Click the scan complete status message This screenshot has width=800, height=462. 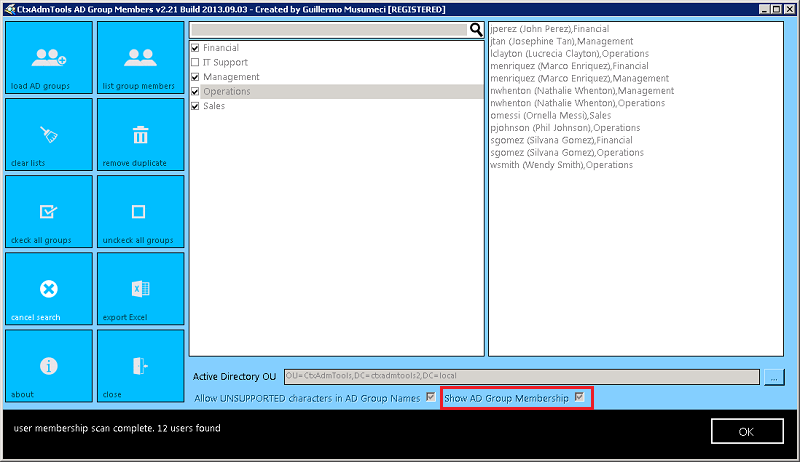(117, 428)
